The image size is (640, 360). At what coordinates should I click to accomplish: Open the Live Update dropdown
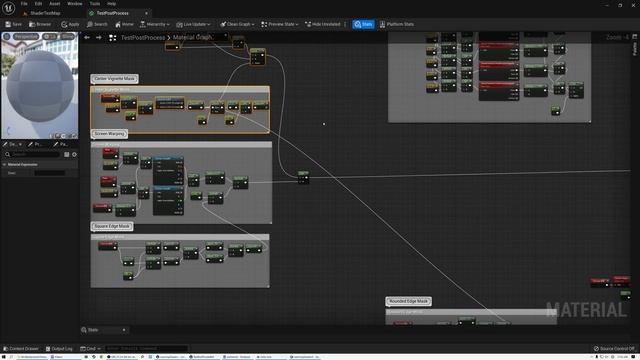point(193,24)
